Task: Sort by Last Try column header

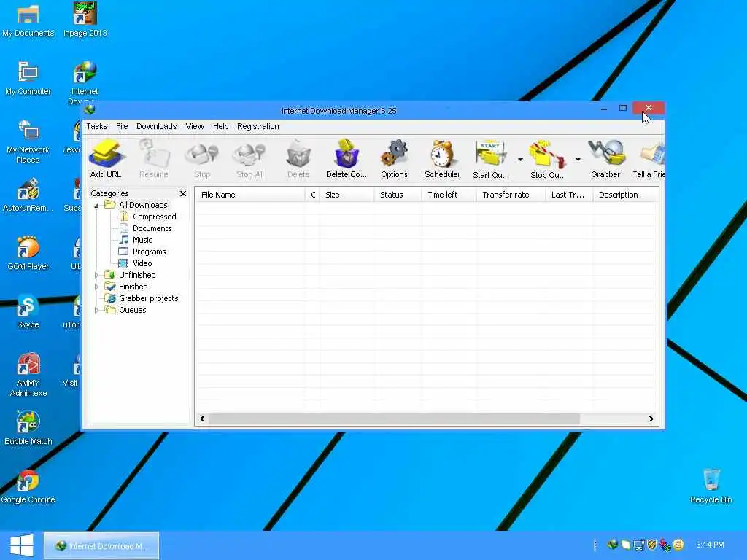Action: [x=569, y=195]
